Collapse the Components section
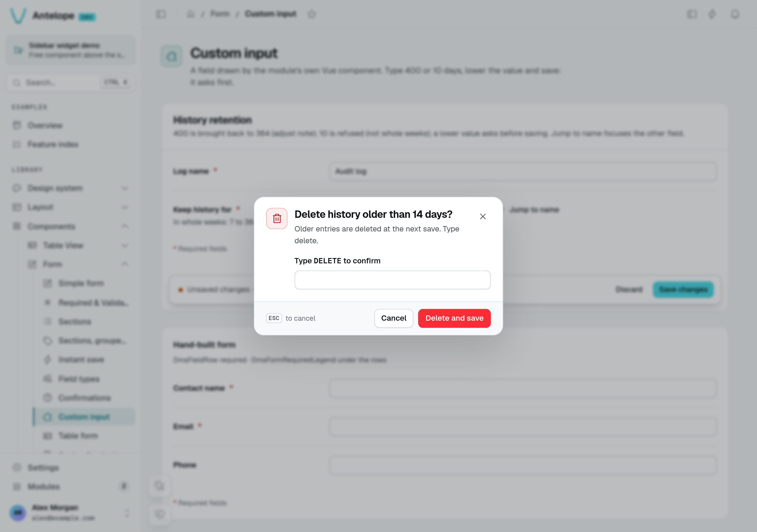Viewport: 757px width, 532px height. pyautogui.click(x=71, y=226)
